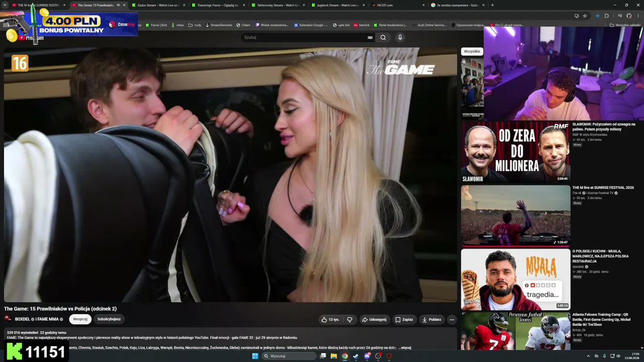This screenshot has height=362, width=644.
Task: Switch to the pajalock Stream tab
Action: [x=337, y=5]
